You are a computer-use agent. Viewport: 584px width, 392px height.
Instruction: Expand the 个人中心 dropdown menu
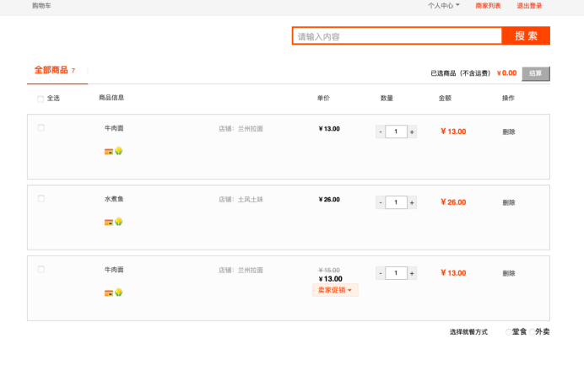(444, 6)
